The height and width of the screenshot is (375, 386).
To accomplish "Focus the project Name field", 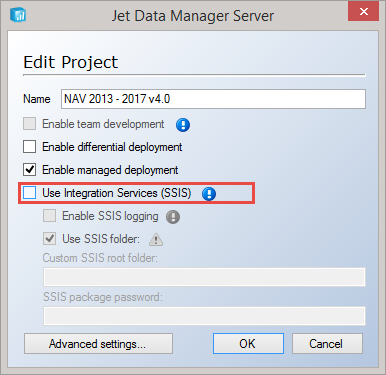I will [x=213, y=99].
